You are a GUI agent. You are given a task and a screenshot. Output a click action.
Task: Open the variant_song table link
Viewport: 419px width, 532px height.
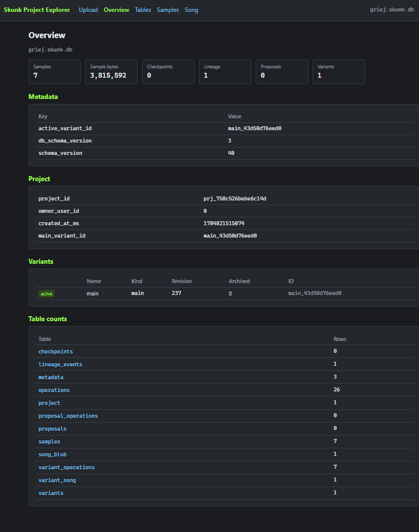[57, 481]
